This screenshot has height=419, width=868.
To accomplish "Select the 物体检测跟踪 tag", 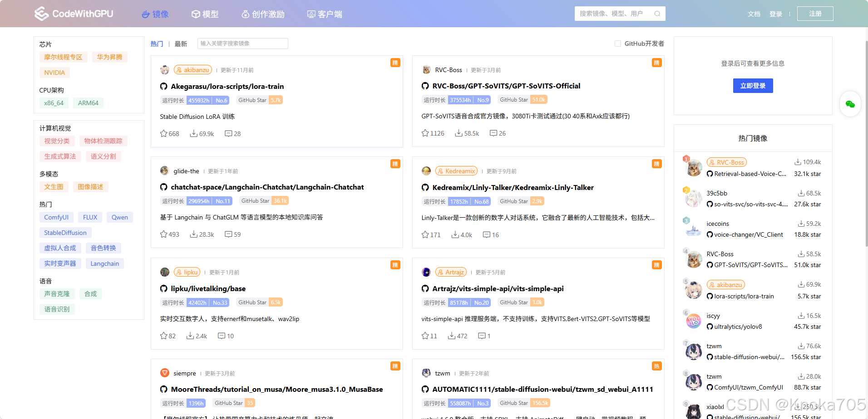I will click(x=103, y=141).
